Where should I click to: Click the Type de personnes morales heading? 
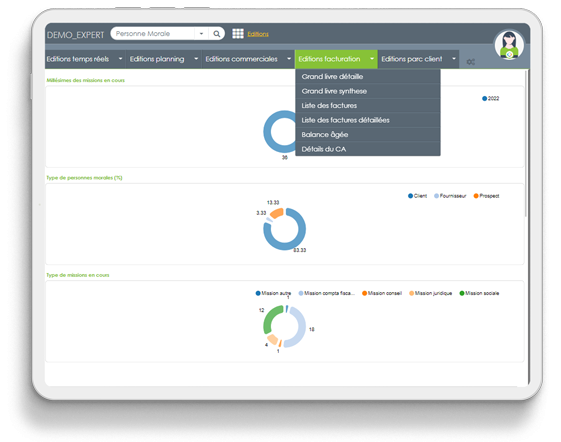84,178
